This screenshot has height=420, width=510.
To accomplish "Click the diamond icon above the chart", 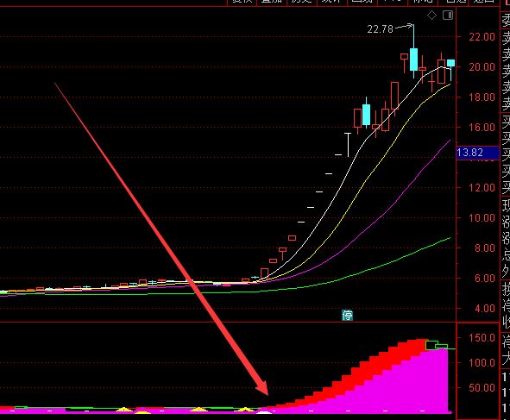I will click(x=431, y=16).
